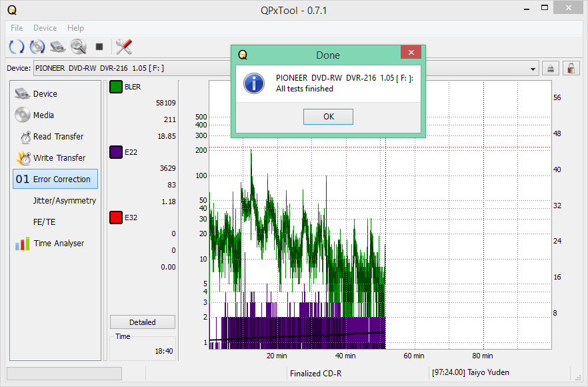Screen dimensions: 588x387
Task: Open the Help menu
Action: point(75,28)
